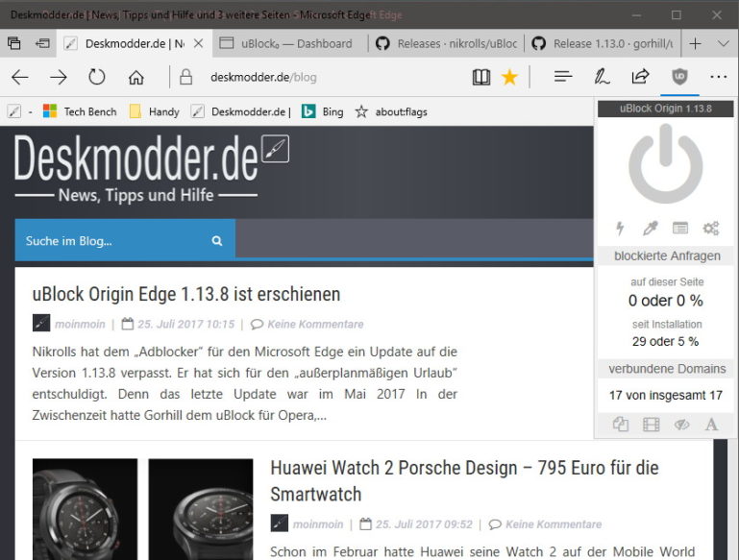
Task: Show tabs you've set aside icon
Action: coord(14,43)
